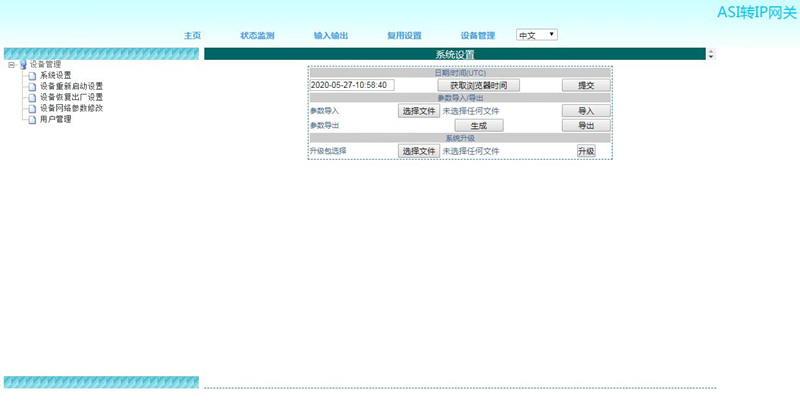Open 设备网络参数修改 tree item
800x404 pixels.
tap(71, 108)
